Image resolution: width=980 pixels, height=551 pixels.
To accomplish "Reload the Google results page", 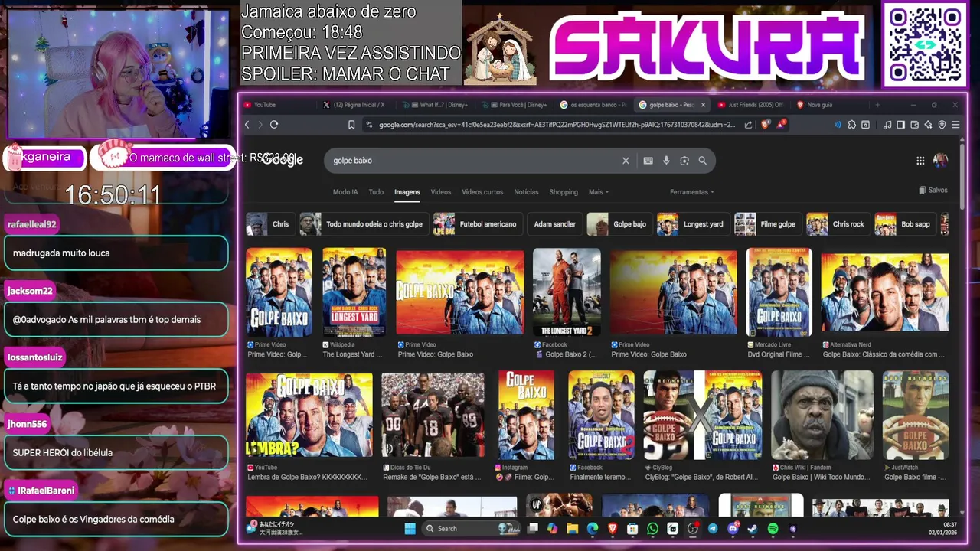I will (x=274, y=125).
